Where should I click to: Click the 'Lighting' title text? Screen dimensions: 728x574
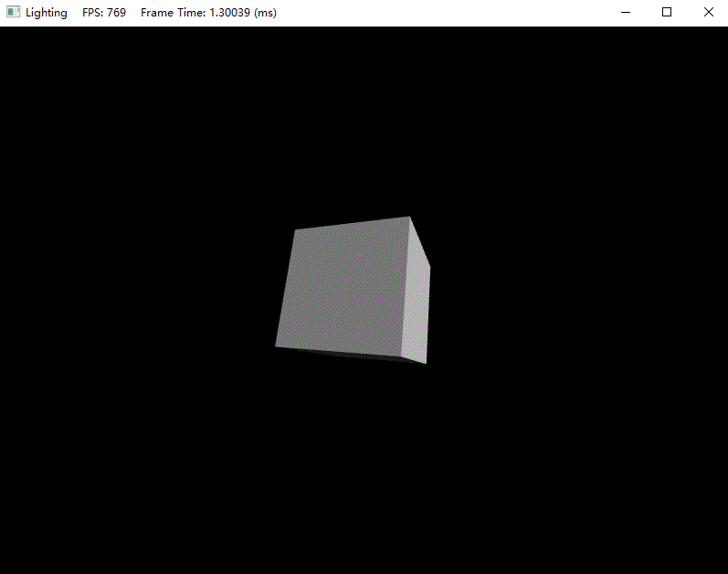click(47, 13)
